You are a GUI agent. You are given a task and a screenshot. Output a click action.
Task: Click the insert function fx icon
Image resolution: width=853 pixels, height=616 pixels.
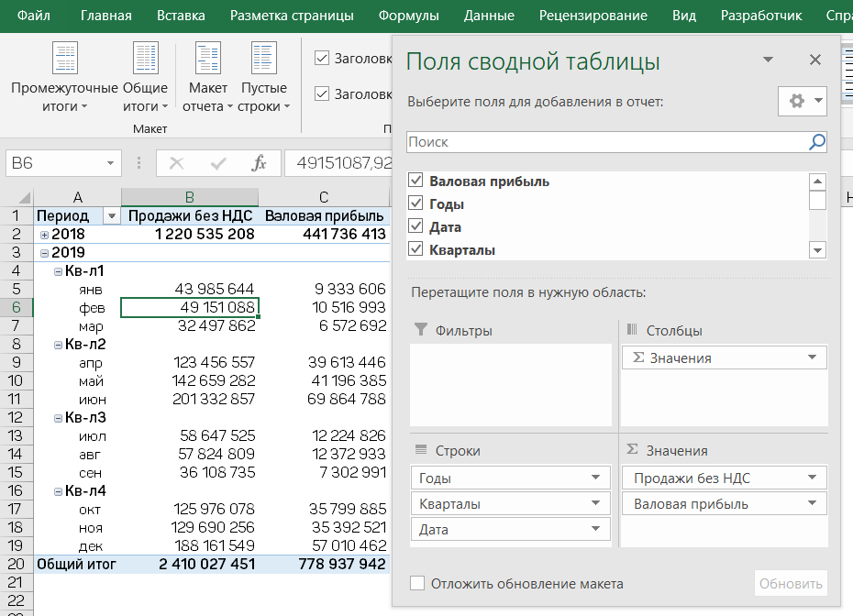point(259,163)
